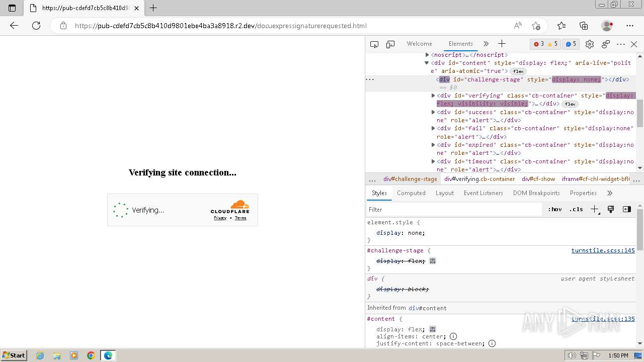
Task: Show info for align-items property
Action: click(x=453, y=336)
